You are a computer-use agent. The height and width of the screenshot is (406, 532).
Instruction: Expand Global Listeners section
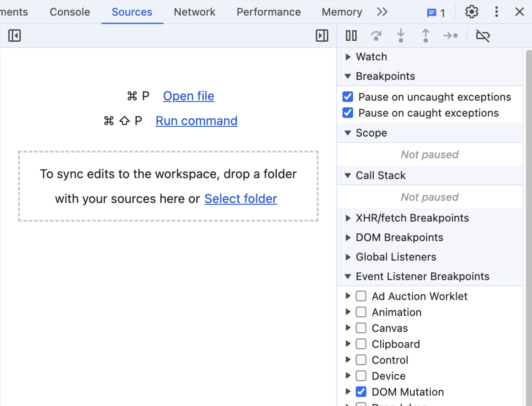pos(430,257)
